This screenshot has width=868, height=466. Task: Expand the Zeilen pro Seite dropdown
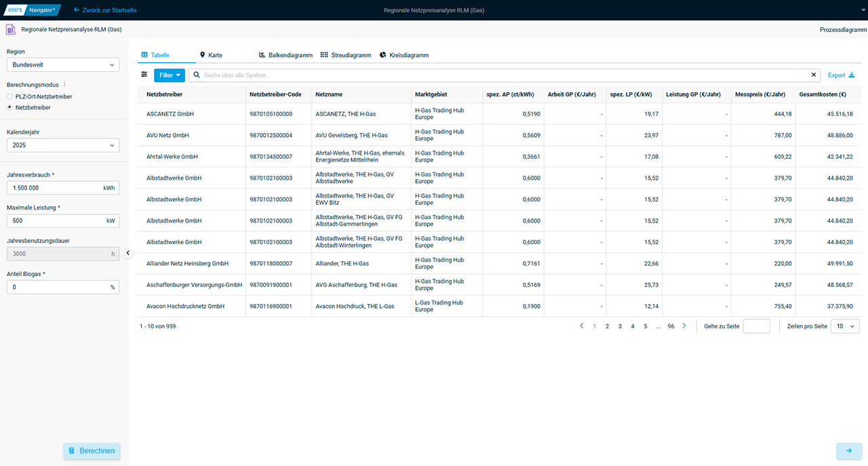(845, 326)
